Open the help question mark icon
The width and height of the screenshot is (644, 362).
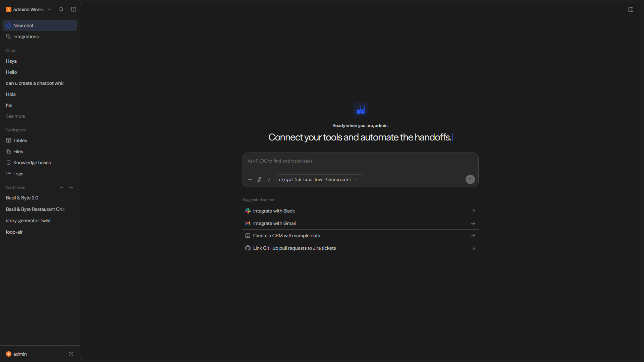71,354
